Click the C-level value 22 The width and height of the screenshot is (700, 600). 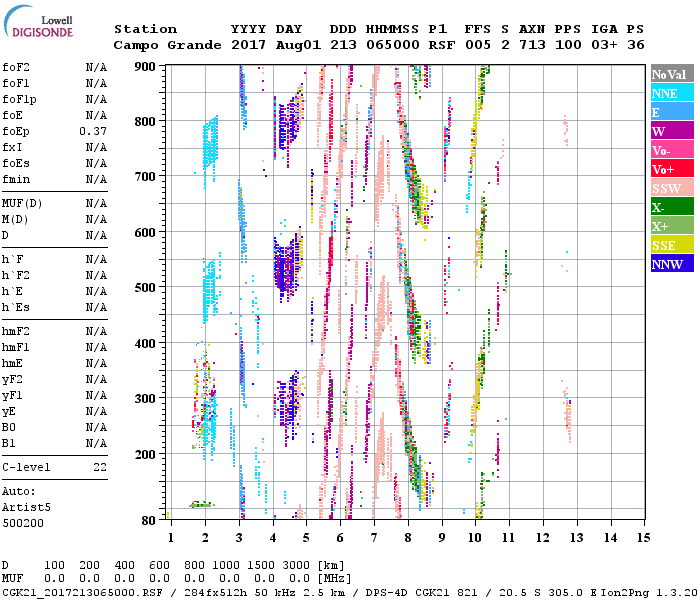pyautogui.click(x=99, y=467)
